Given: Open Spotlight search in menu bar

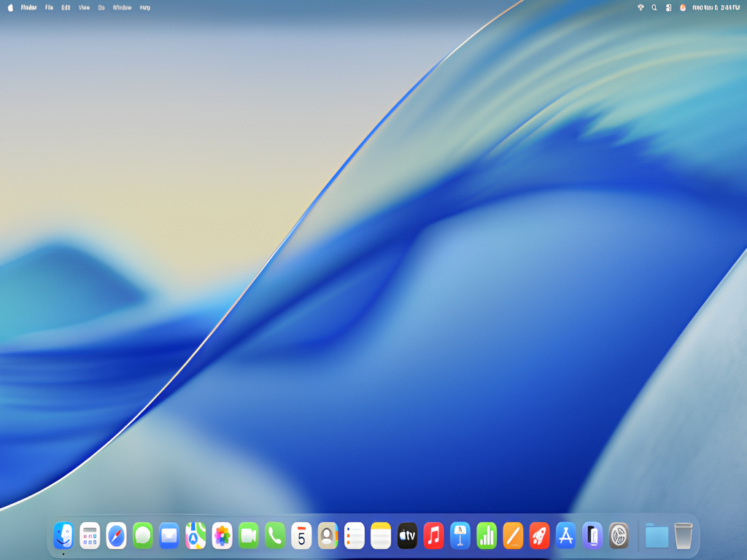Looking at the screenshot, I should pos(654,7).
